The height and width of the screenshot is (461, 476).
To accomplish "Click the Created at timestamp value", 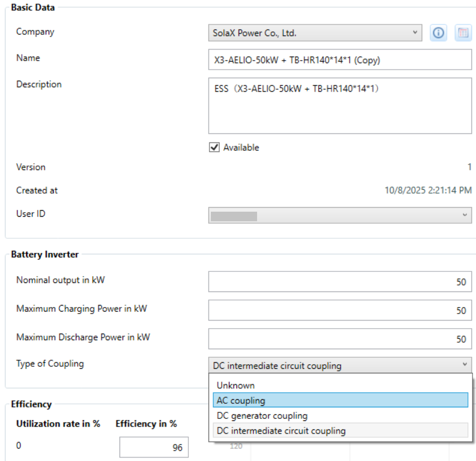I will (428, 191).
